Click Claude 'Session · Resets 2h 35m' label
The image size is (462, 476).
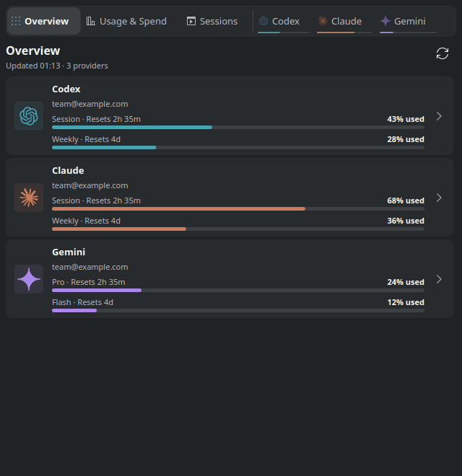click(x=96, y=200)
